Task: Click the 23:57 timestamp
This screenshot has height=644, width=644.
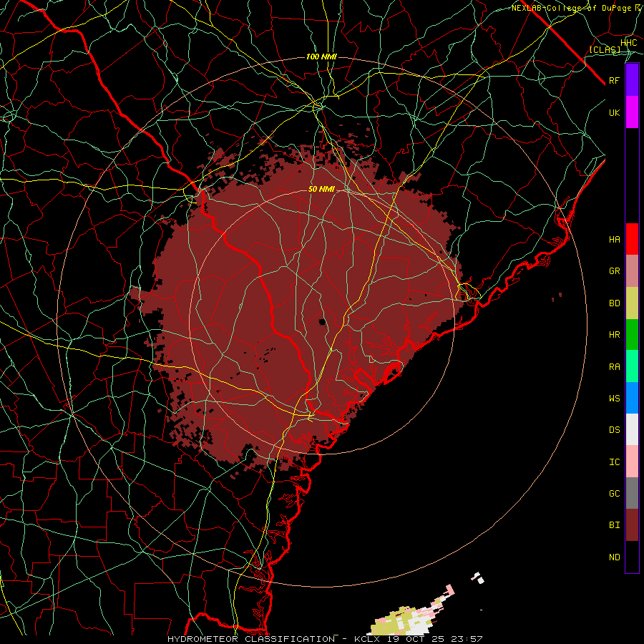Action: pyautogui.click(x=469, y=639)
